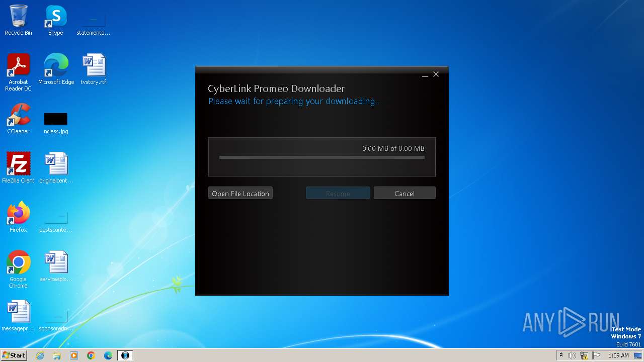Launch Skype from the desktop
This screenshot has width=644, height=362.
(55, 20)
